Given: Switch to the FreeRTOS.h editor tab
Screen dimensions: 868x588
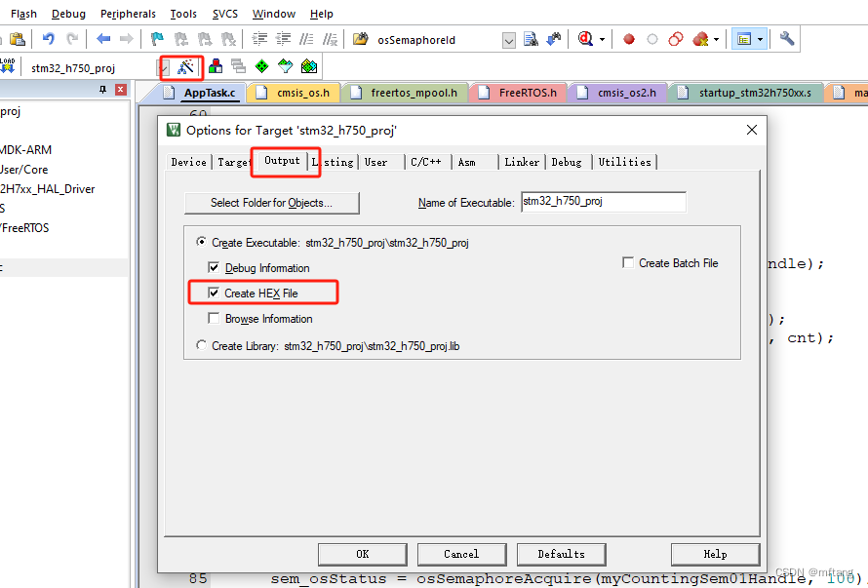Looking at the screenshot, I should pyautogui.click(x=518, y=93).
